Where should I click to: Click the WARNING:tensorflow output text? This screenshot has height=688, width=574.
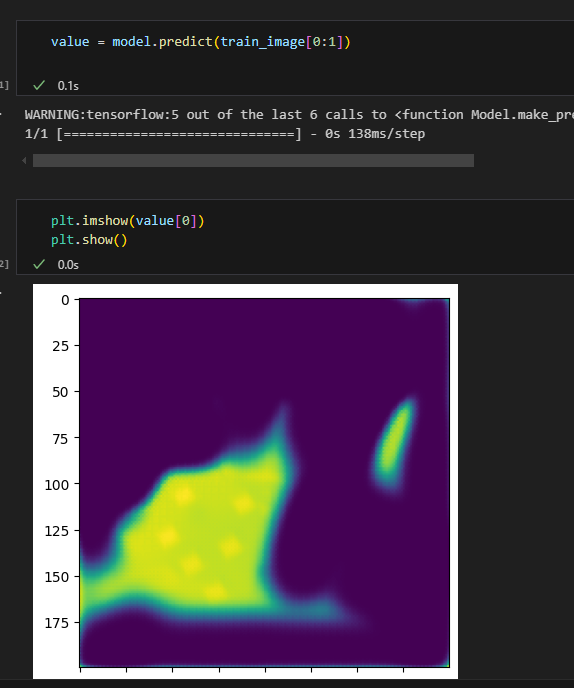click(x=299, y=115)
